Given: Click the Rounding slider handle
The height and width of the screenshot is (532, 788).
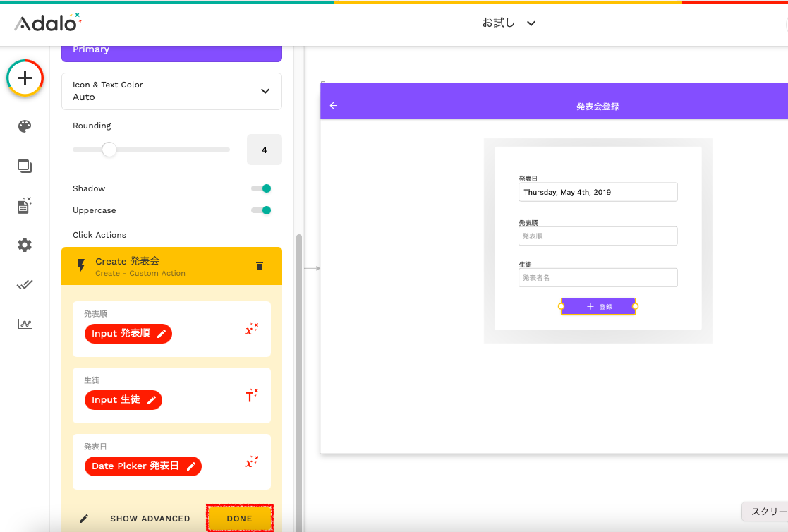Looking at the screenshot, I should [109, 150].
